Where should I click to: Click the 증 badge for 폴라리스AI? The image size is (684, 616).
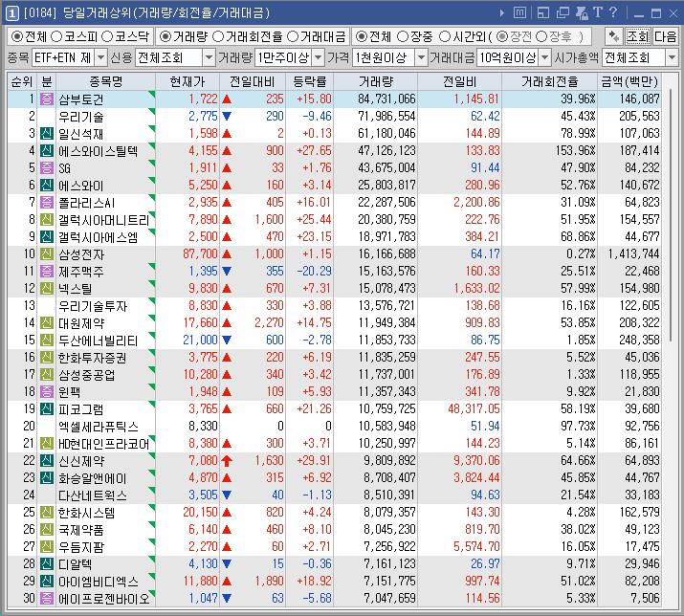[47, 203]
